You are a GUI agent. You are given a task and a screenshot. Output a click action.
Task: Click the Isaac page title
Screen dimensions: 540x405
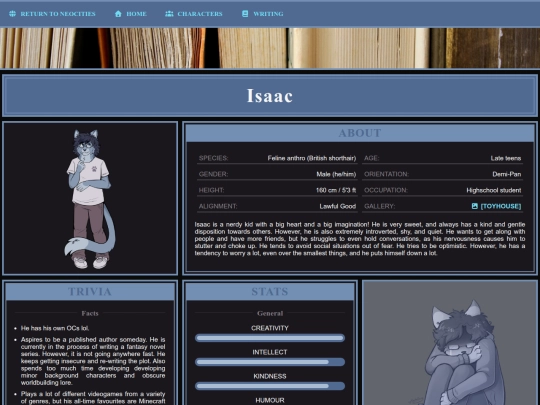point(270,96)
